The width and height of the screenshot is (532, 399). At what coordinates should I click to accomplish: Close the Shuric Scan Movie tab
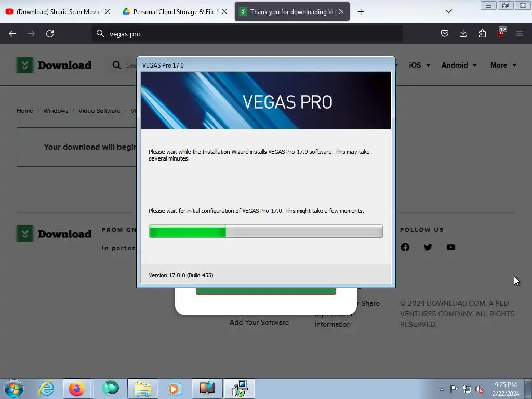(107, 11)
